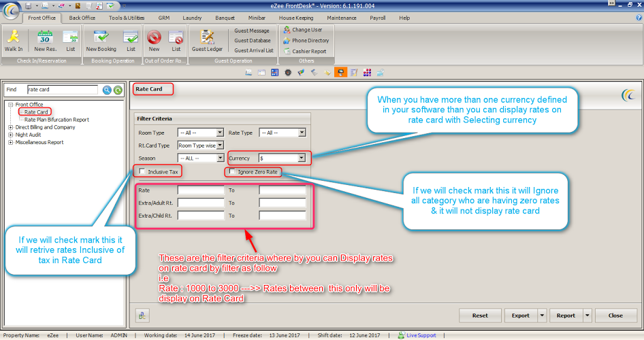Screen dimensions: 644x340
Task: Click the 'Working date: 14 June 2017' status text
Action: tap(180, 335)
